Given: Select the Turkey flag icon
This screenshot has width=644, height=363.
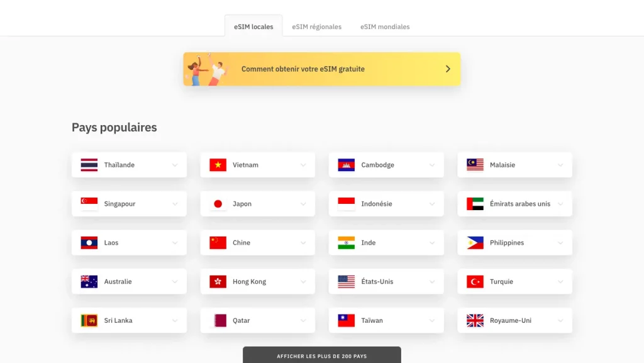Looking at the screenshot, I should tap(475, 282).
